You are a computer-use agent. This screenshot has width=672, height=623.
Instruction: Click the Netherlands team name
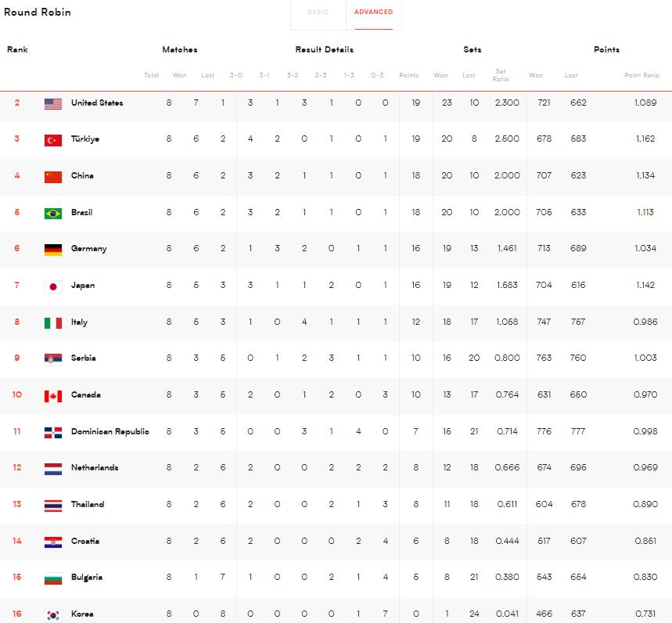(95, 468)
